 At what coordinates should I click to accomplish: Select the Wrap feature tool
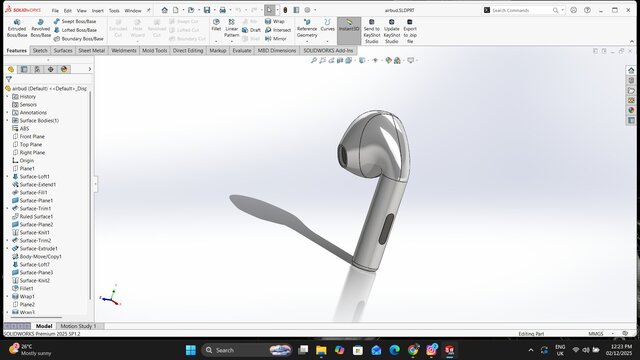coord(275,21)
